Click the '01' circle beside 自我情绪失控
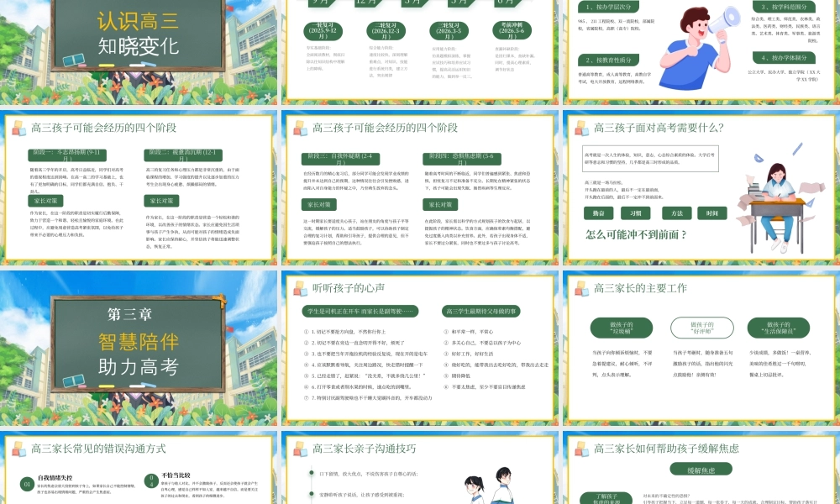This screenshot has height=504, width=840. pyautogui.click(x=27, y=484)
